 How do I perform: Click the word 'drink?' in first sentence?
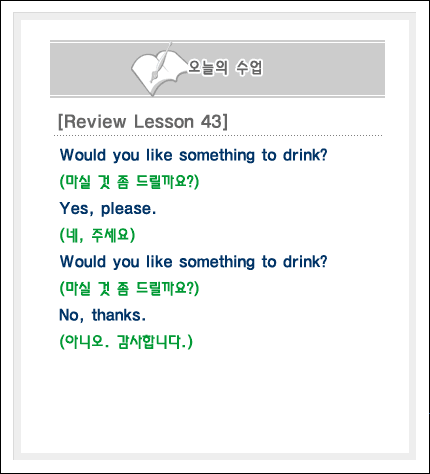pos(305,155)
